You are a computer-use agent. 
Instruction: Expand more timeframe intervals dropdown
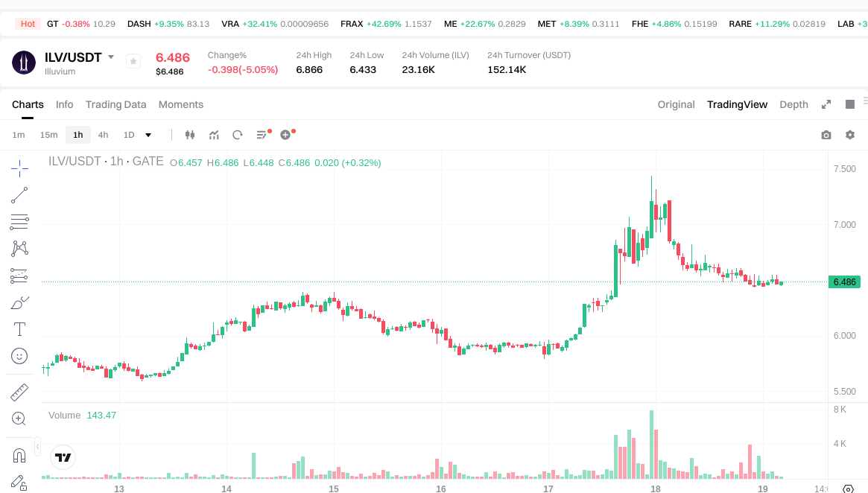[x=148, y=135]
